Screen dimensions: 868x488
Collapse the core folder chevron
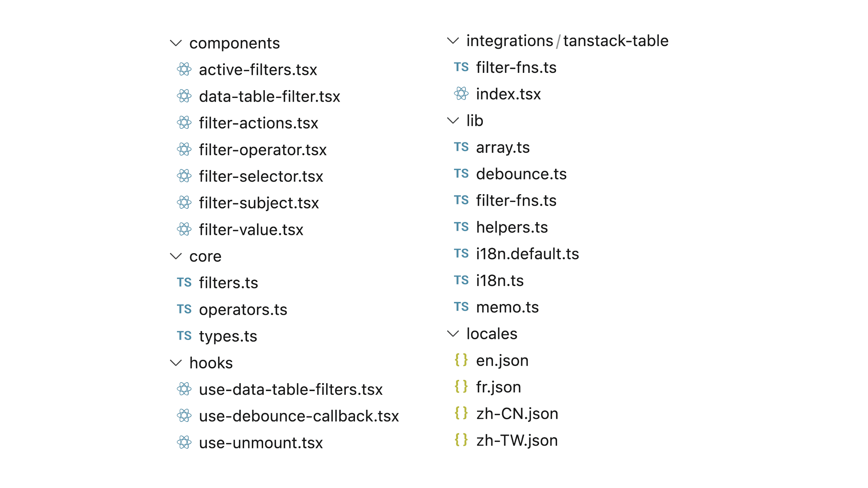pos(176,256)
